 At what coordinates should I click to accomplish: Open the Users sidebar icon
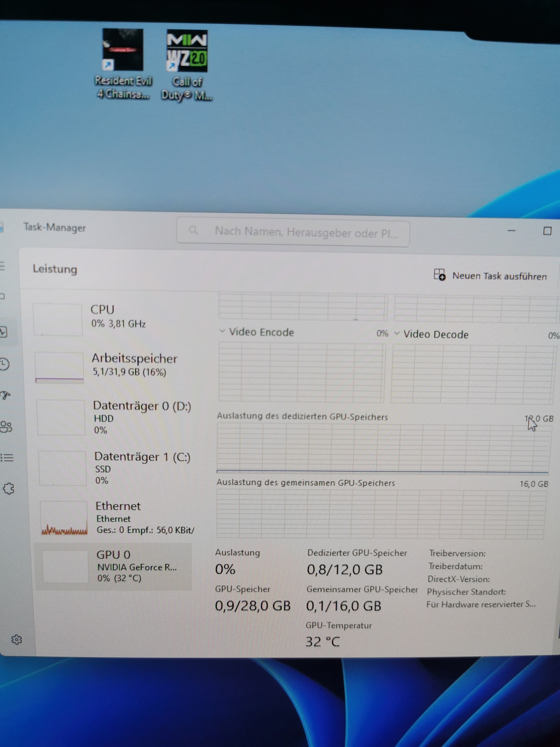point(6,427)
